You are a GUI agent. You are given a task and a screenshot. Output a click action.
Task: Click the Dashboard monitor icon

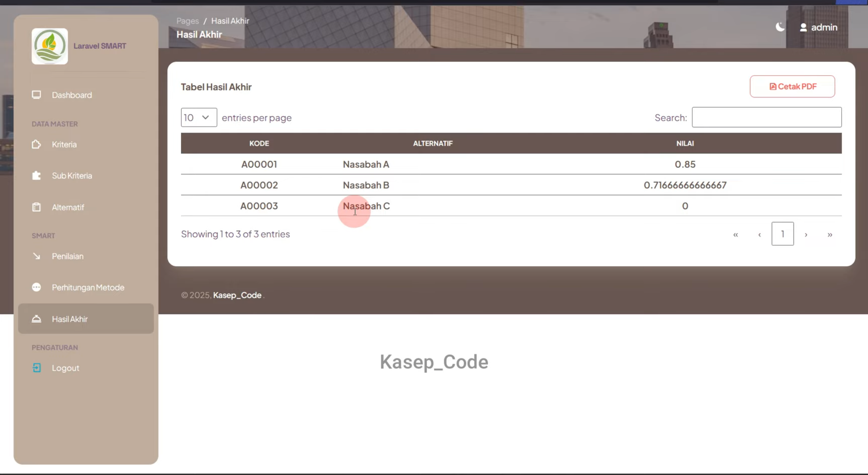[x=36, y=95]
